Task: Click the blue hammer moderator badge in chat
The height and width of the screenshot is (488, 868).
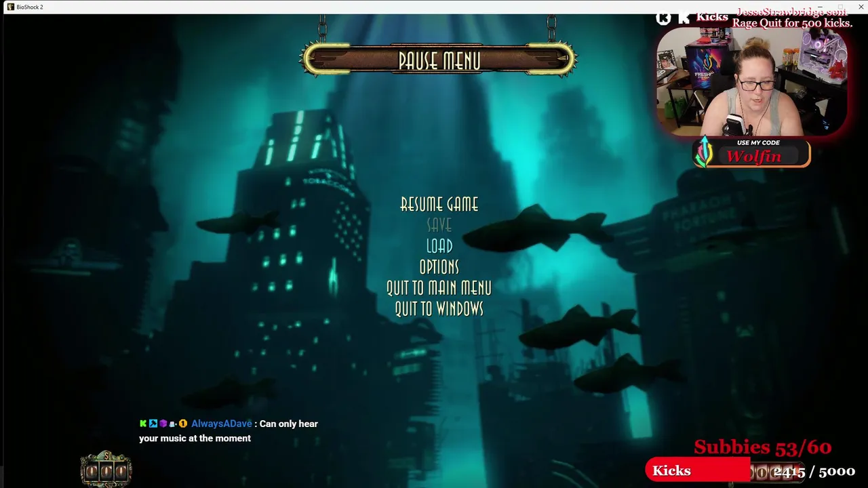Action: click(153, 424)
